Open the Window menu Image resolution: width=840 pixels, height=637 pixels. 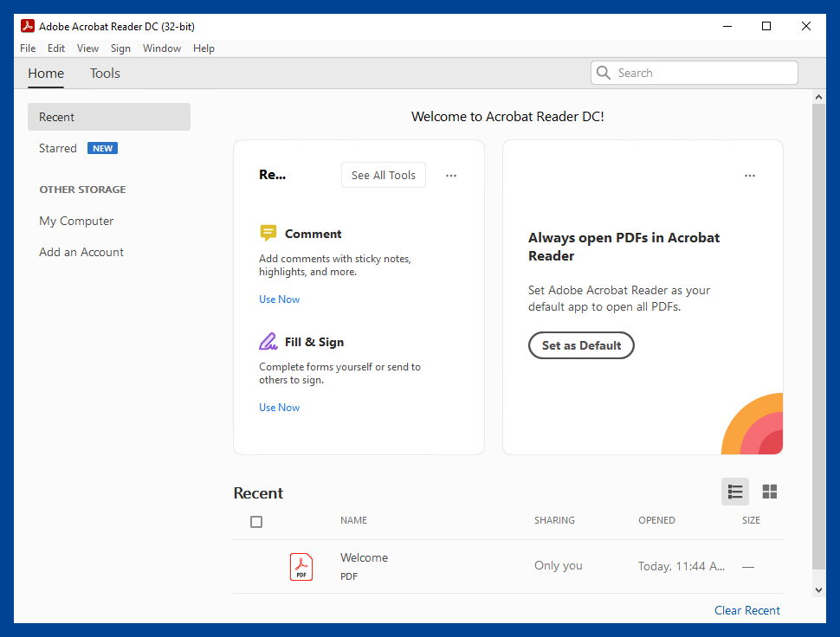point(162,48)
